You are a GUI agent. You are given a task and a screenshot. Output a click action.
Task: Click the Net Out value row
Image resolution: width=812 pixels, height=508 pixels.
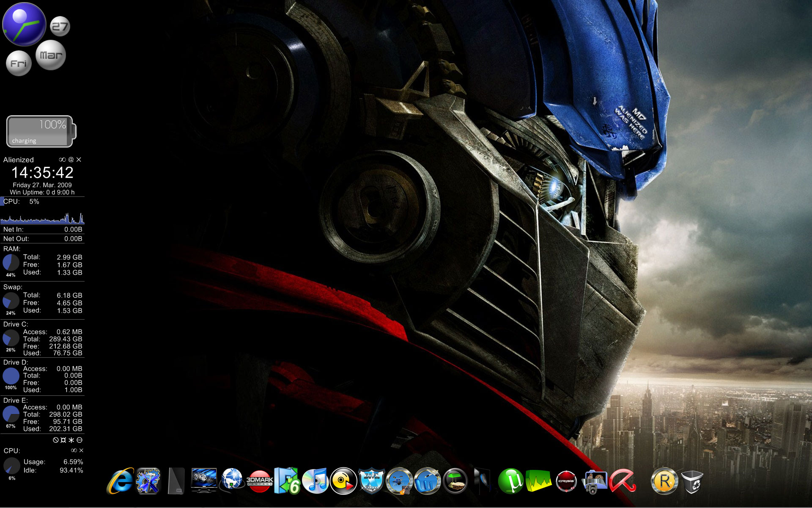click(42, 239)
